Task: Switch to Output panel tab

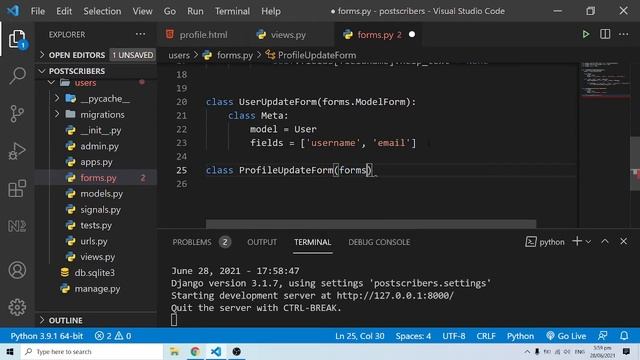Action: tap(262, 242)
